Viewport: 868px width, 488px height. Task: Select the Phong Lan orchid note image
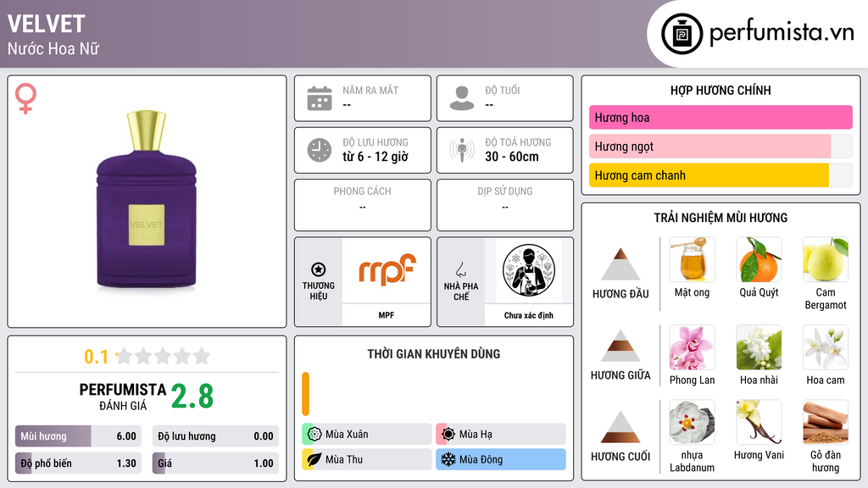click(692, 347)
